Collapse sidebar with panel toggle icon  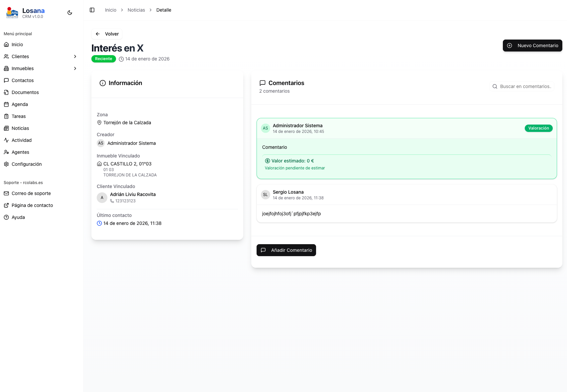tap(92, 10)
